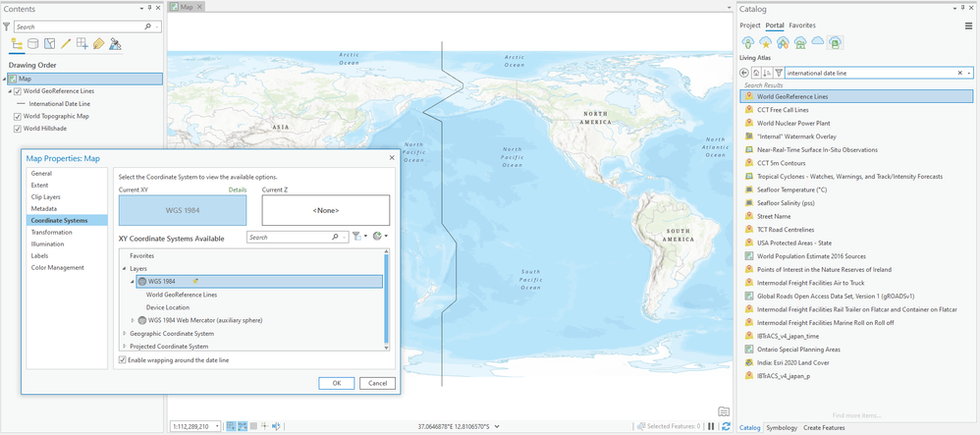Uncheck the World Topographic Map layer
The width and height of the screenshot is (980, 435).
click(x=18, y=116)
